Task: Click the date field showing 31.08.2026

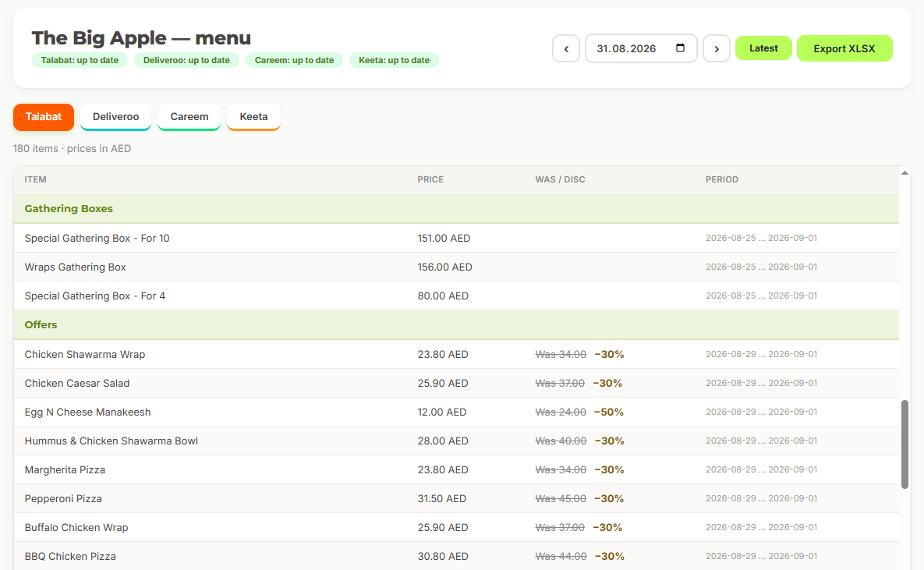Action: (640, 48)
